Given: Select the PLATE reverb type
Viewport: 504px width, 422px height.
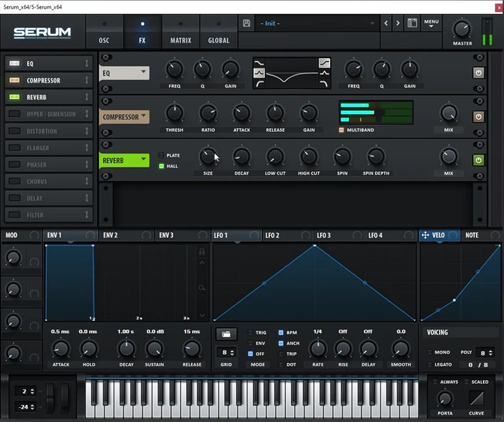Looking at the screenshot, I should point(161,155).
